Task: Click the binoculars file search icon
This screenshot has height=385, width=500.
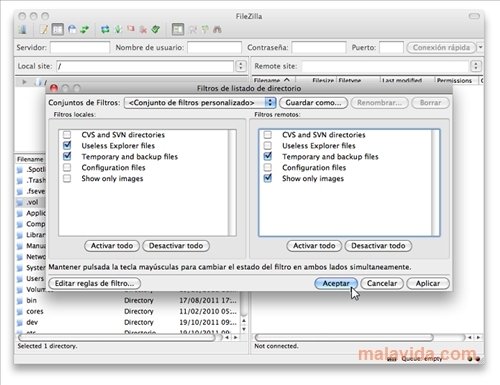Action: click(217, 30)
